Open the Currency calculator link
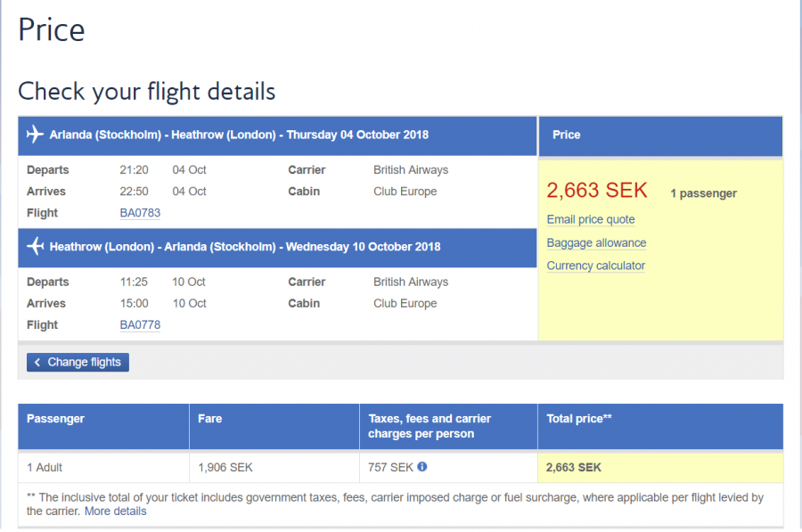This screenshot has height=532, width=802. [595, 266]
